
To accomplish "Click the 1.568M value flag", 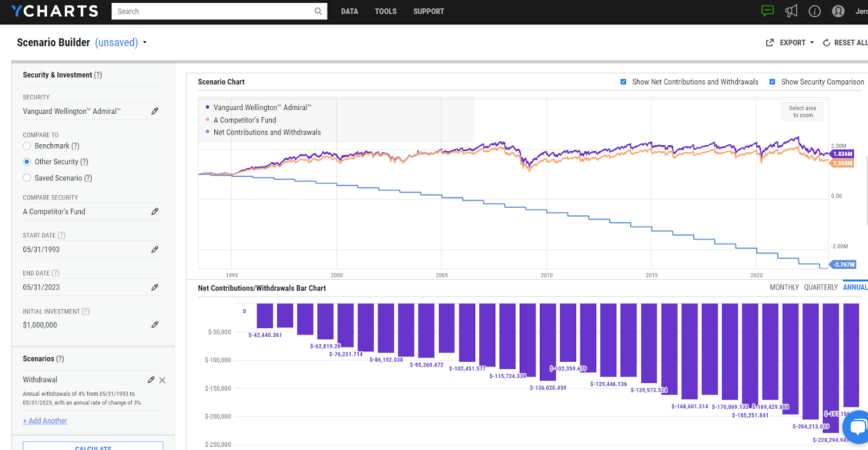I will click(x=842, y=163).
